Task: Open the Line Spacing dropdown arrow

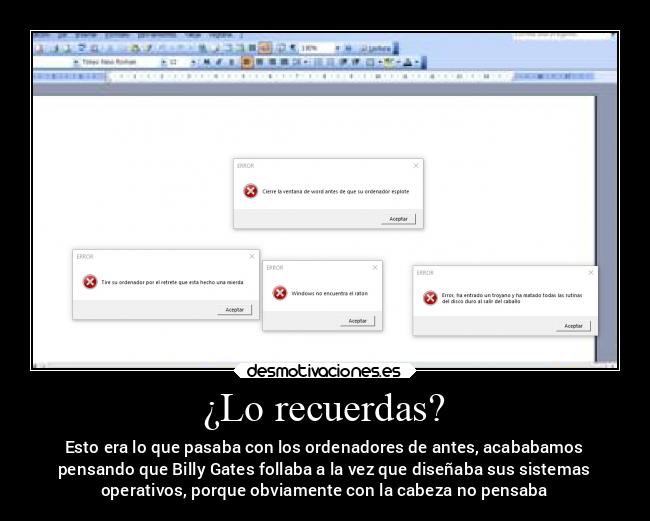Action: point(306,62)
